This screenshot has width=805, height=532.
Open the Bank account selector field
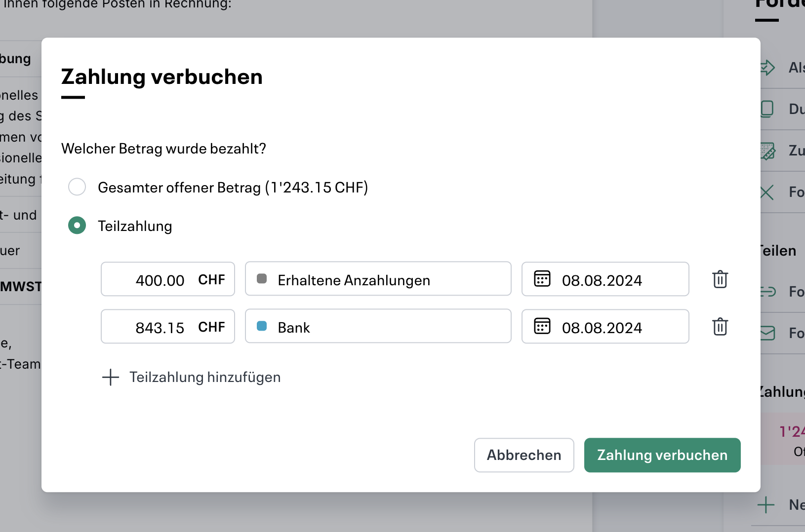378,326
